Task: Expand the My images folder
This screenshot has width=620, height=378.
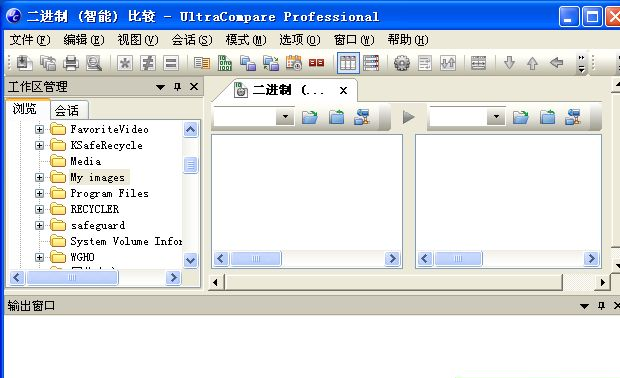Action: [39, 177]
